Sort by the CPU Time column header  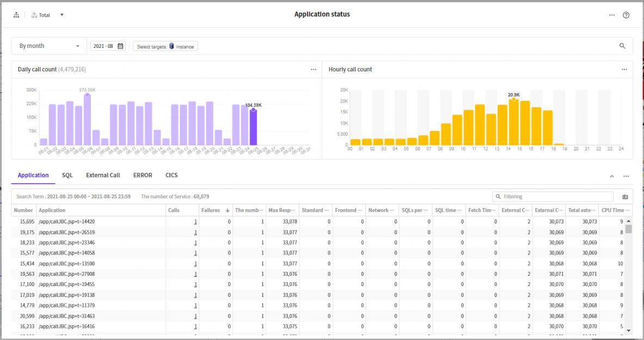(x=615, y=210)
